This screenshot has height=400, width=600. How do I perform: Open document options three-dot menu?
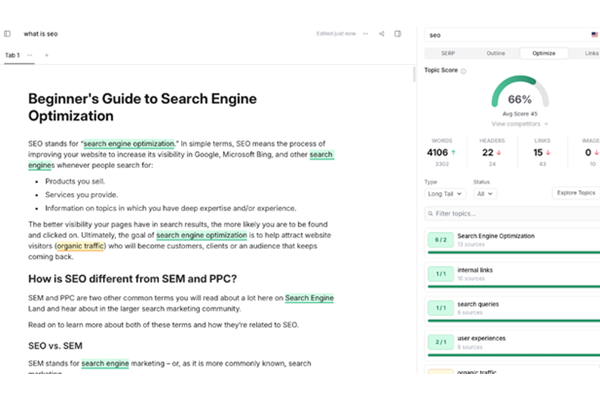click(366, 34)
